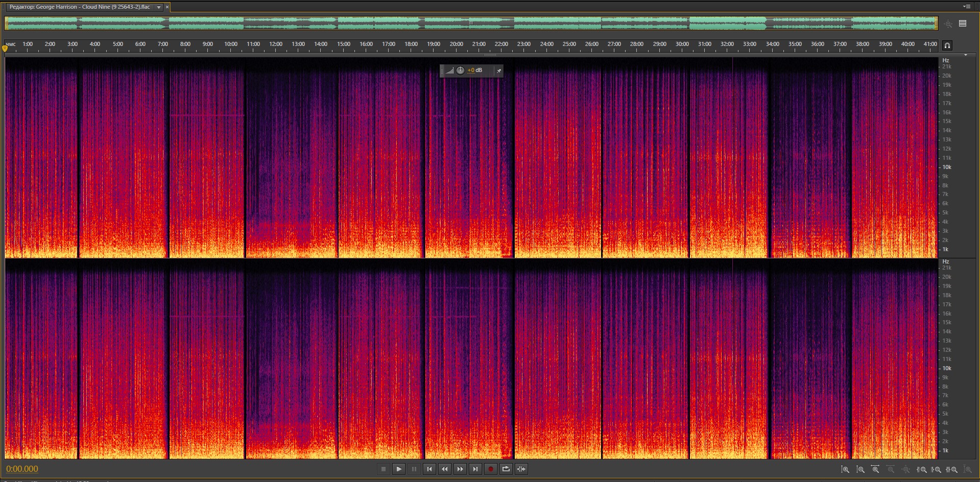Click zoom in time icon
The image size is (980, 482).
click(x=875, y=469)
